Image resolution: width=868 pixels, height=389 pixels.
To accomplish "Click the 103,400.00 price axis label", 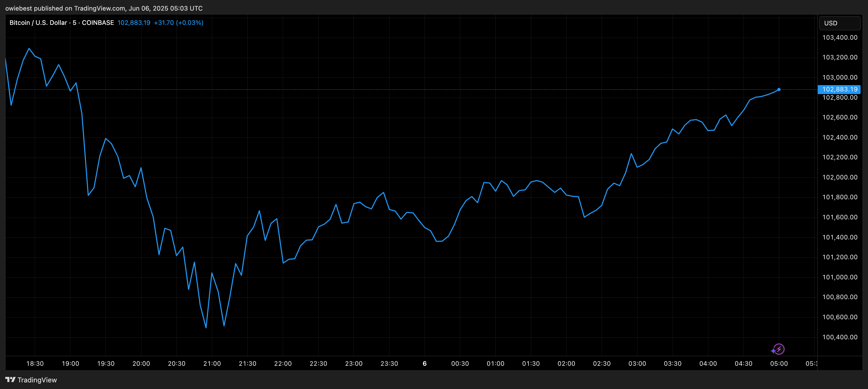I will point(840,38).
